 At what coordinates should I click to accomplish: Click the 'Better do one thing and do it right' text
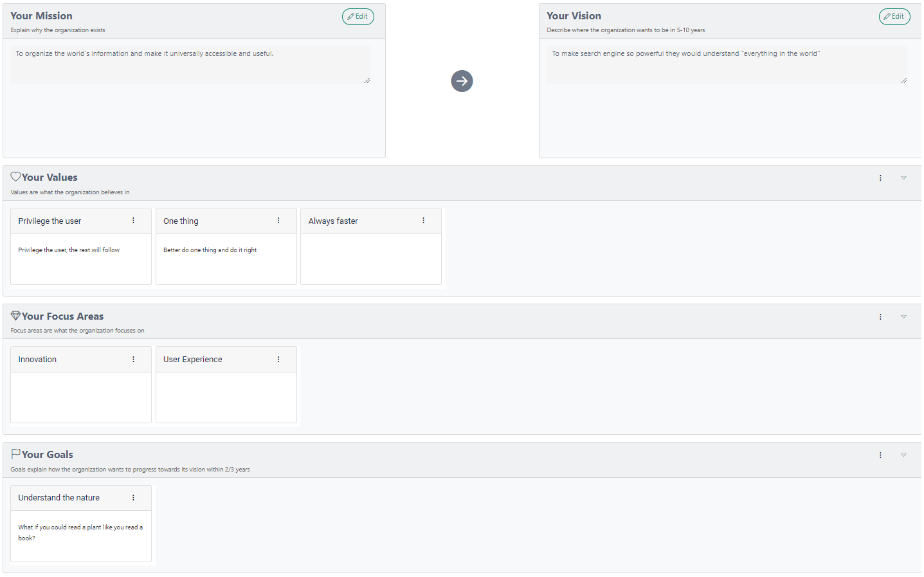tap(210, 250)
